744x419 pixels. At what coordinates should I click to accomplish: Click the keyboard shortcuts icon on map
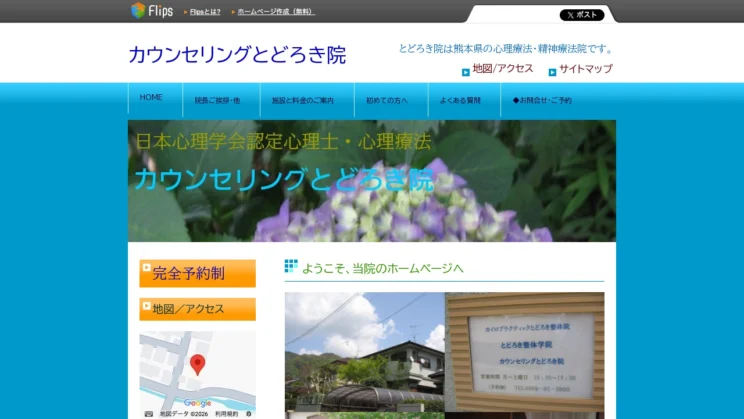pos(149,414)
